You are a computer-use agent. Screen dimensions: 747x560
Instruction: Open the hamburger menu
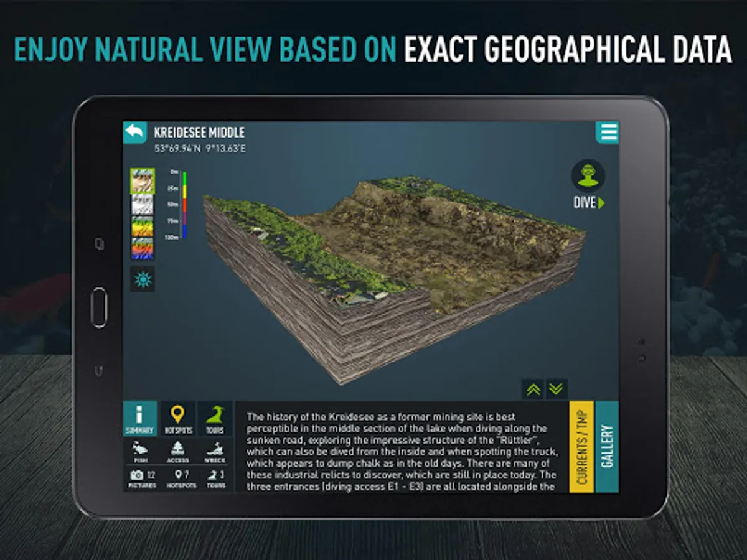(x=608, y=133)
